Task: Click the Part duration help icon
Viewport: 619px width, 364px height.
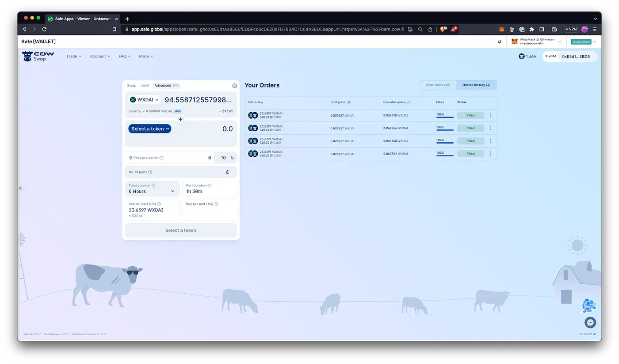Action: coord(210,186)
